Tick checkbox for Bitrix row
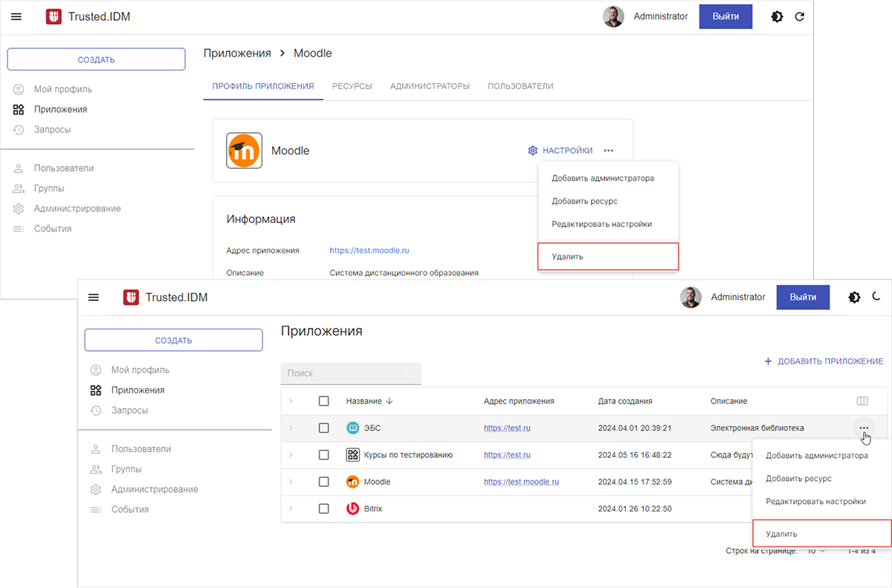This screenshot has height=588, width=892. [323, 508]
